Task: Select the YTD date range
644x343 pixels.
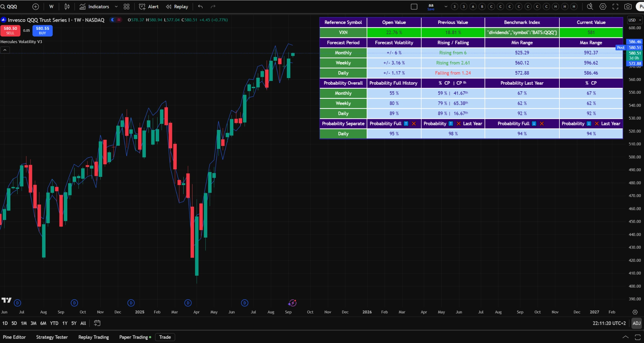Action: tap(54, 323)
